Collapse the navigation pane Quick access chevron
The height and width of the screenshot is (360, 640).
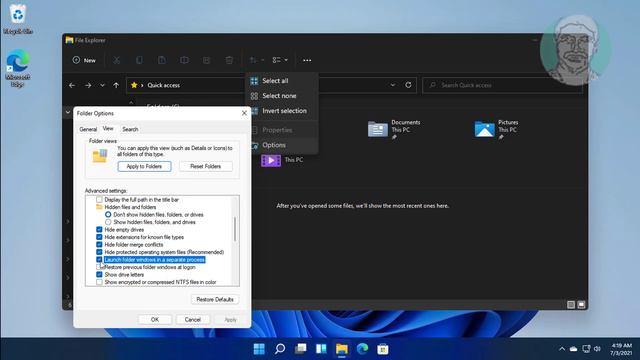point(68,111)
